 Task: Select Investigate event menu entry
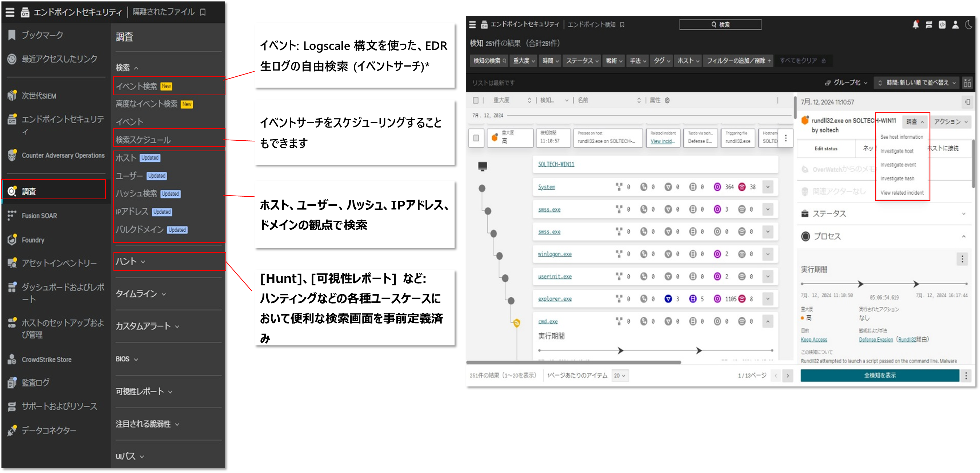click(x=898, y=165)
